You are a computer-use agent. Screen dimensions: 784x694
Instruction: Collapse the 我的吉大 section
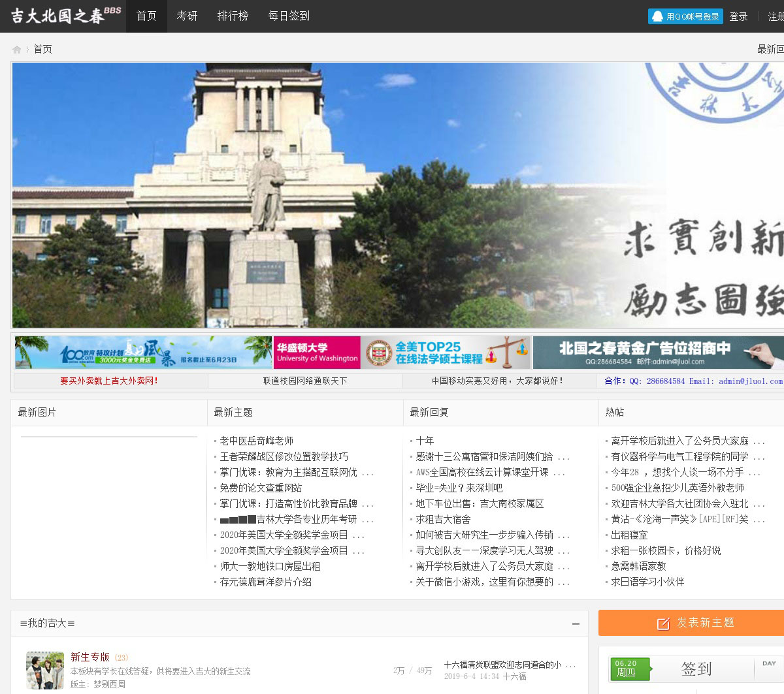point(576,623)
